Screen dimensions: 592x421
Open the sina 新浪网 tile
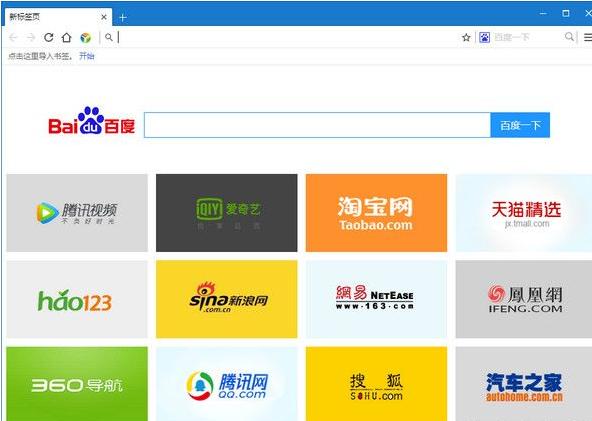227,299
